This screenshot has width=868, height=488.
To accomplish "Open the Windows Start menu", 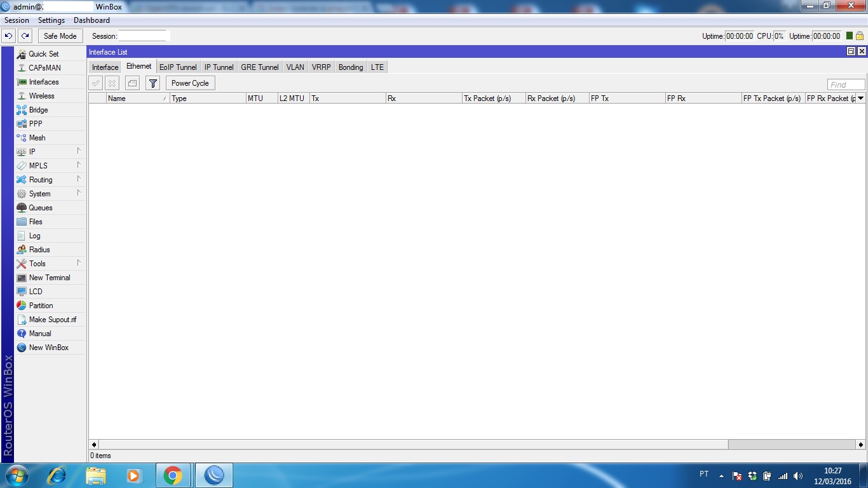I will coord(16,475).
